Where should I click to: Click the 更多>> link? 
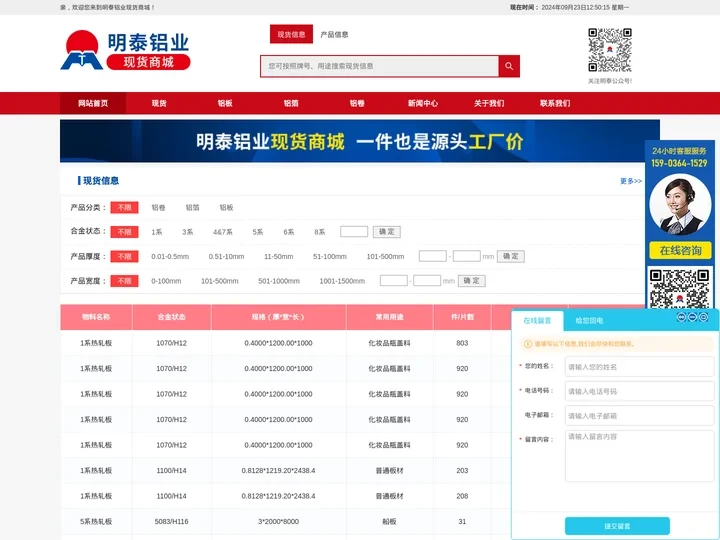(x=631, y=181)
